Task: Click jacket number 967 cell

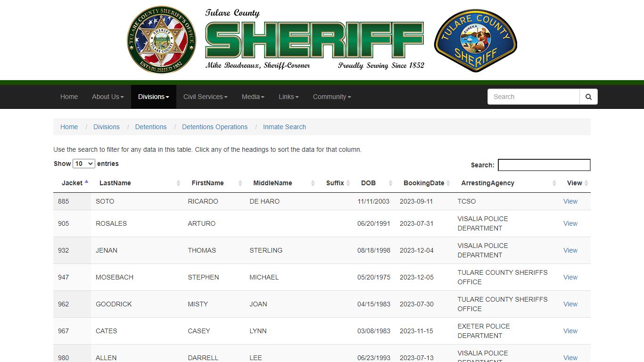Action: [72, 331]
